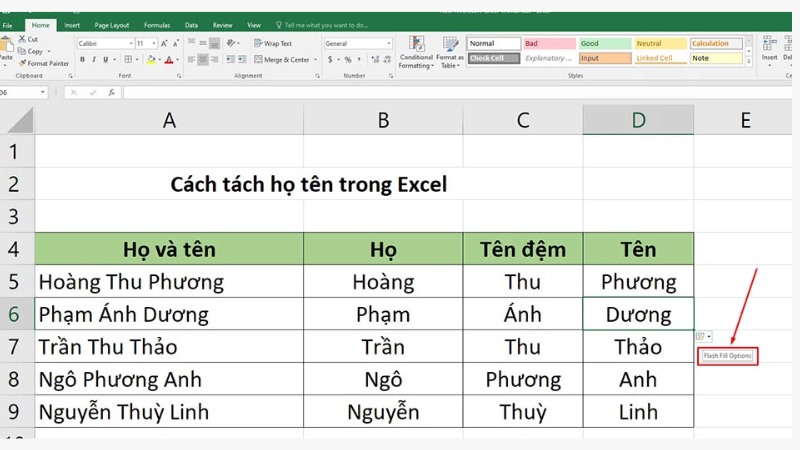Switch to the Data tab
Viewport: 800px width, 450px height.
(191, 25)
